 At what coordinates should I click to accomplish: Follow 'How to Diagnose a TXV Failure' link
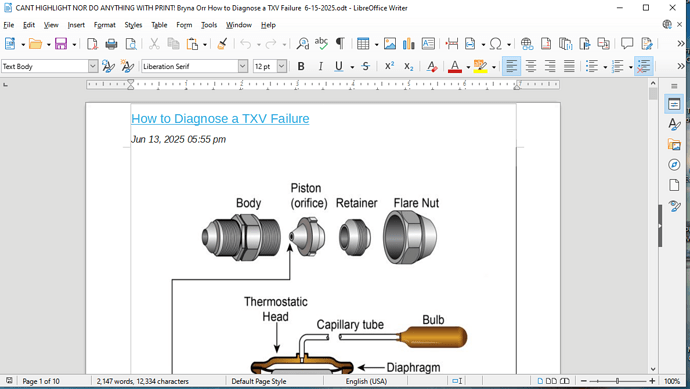coord(220,118)
